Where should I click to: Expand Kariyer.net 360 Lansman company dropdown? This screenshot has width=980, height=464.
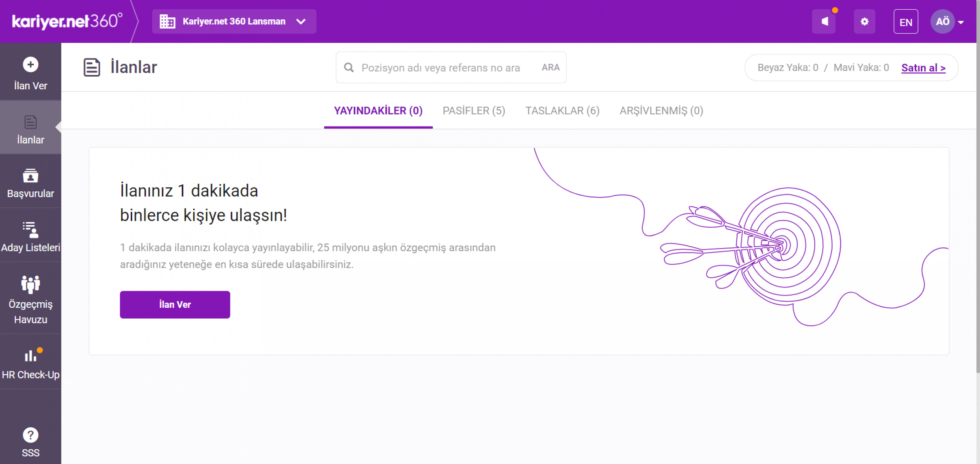coord(233,22)
